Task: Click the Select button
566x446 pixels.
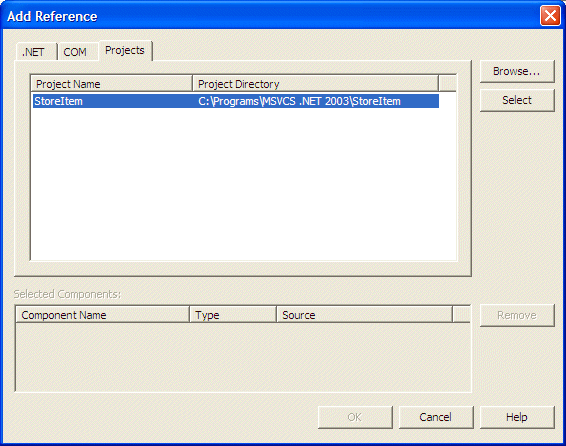Action: pos(517,100)
